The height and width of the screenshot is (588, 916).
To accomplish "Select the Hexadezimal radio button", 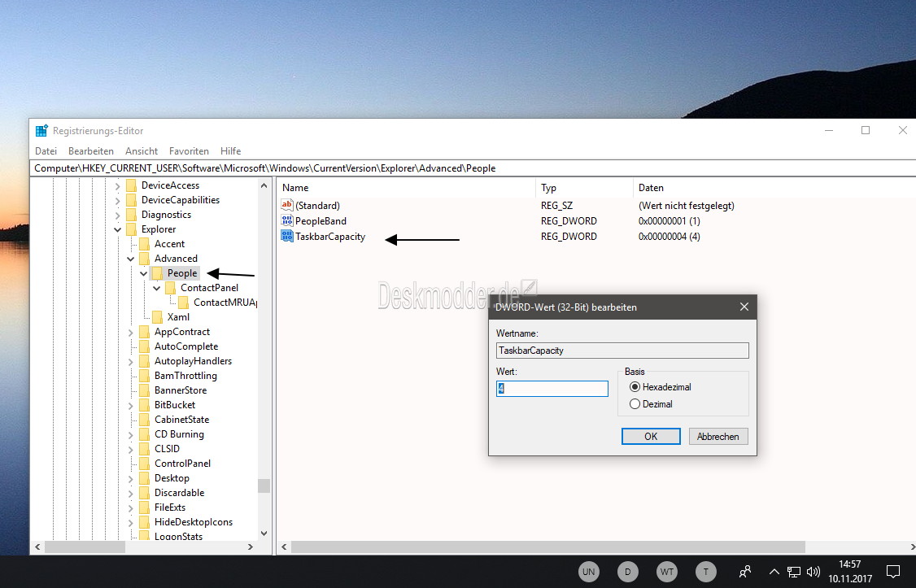I will pos(635,386).
